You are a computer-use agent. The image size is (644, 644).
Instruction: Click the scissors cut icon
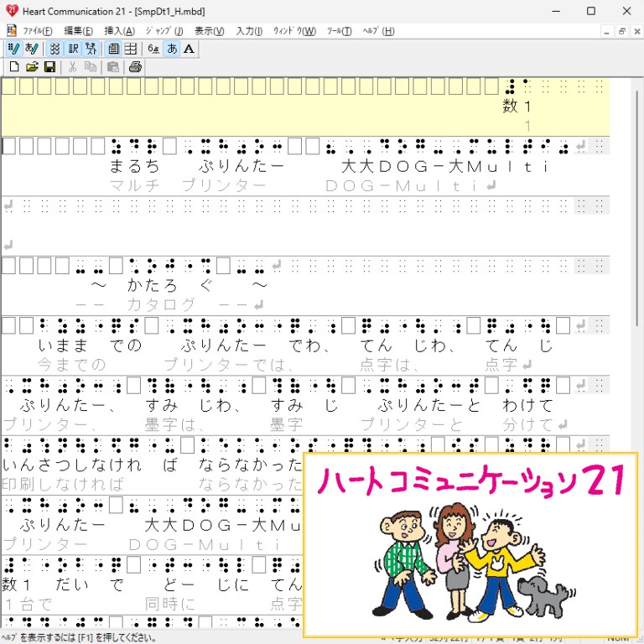pos(73,66)
